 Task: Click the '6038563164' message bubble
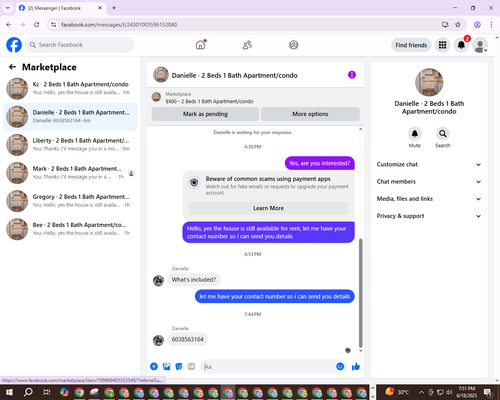[x=187, y=339]
